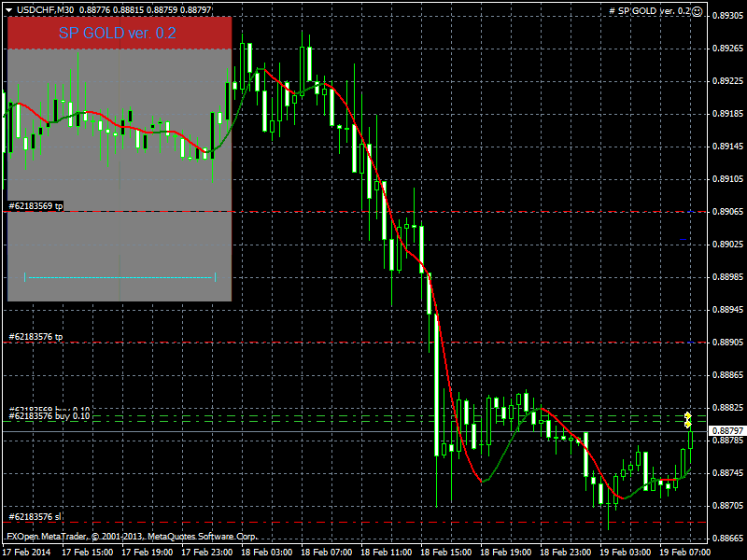Click the 0.89265 price scale label

pyautogui.click(x=728, y=49)
